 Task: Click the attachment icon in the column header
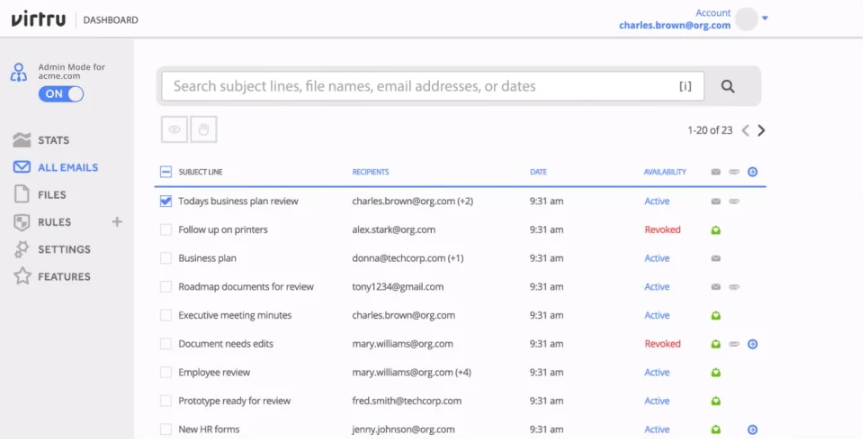coord(734,172)
